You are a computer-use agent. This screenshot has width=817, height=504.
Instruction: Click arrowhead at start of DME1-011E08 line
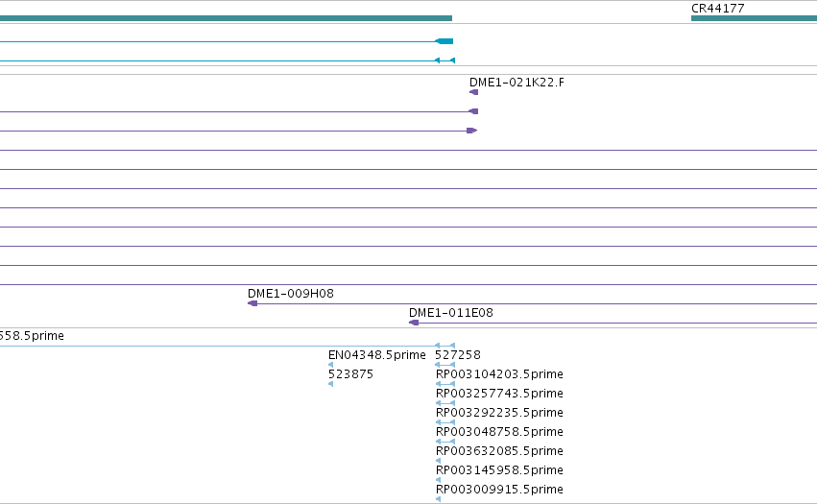[x=414, y=323]
